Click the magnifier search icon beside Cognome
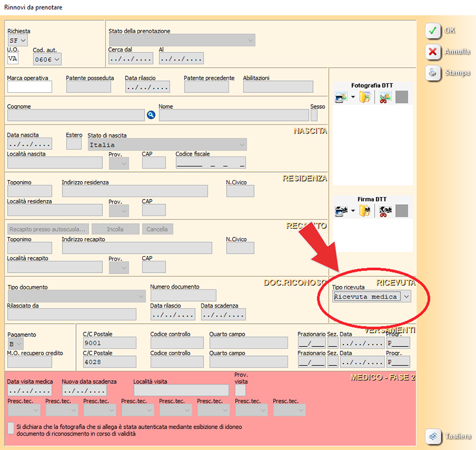476x450 pixels. click(x=151, y=115)
